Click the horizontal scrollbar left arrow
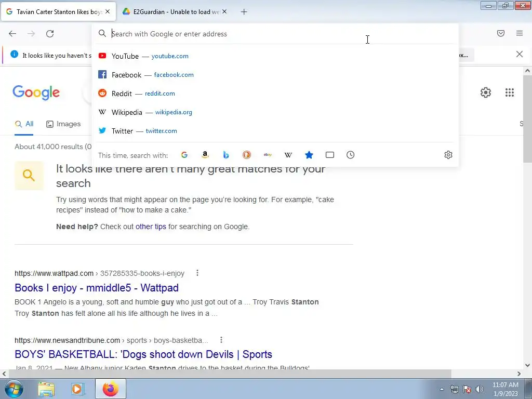 (x=4, y=374)
